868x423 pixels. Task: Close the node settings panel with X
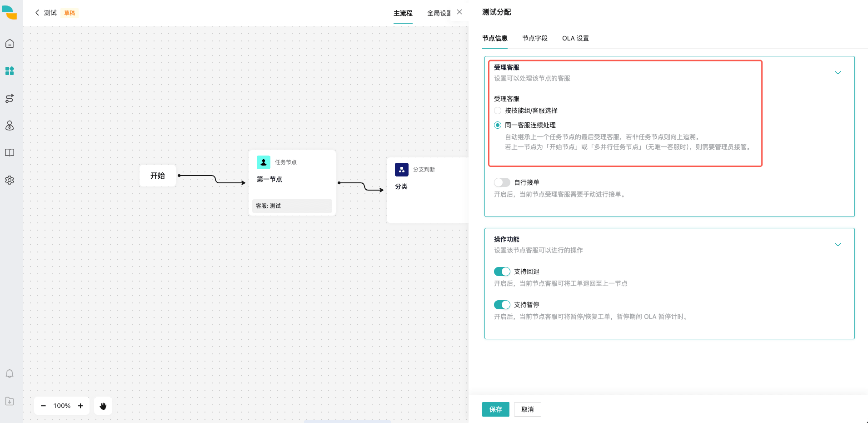[x=459, y=12]
